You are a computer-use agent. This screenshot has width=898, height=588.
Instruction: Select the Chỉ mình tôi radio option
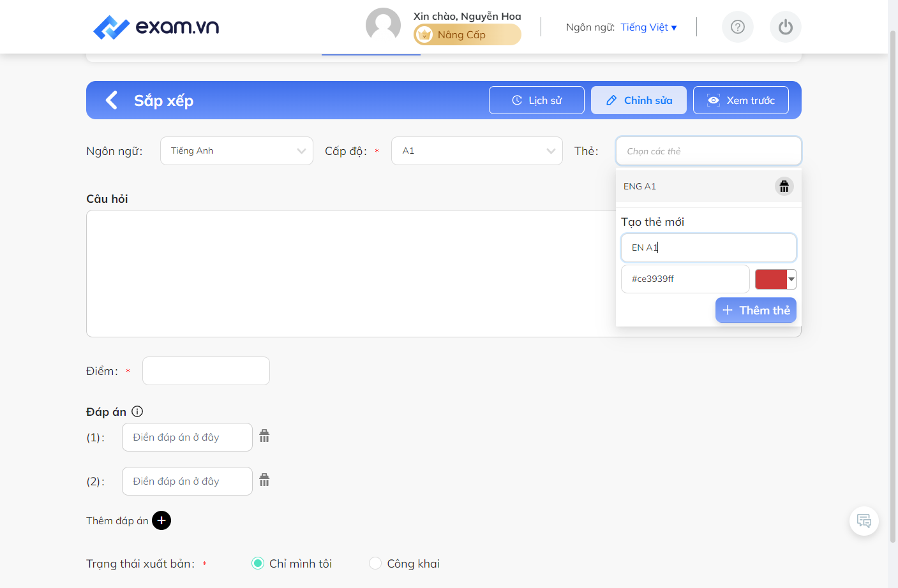coord(258,563)
